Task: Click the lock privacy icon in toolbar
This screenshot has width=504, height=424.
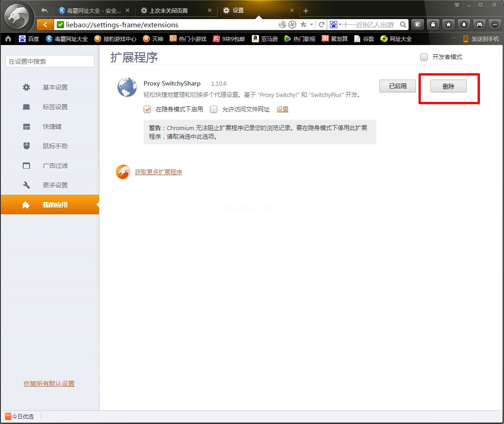Action: 433,25
